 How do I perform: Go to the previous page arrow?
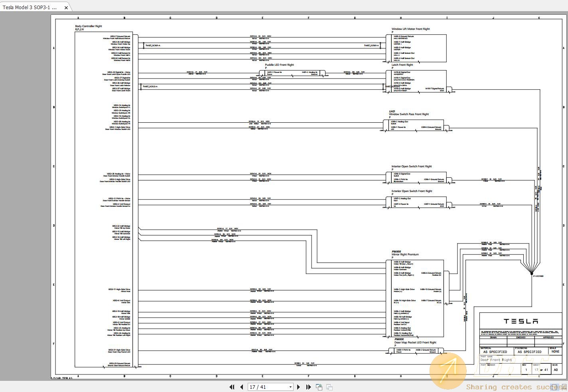[241, 387]
